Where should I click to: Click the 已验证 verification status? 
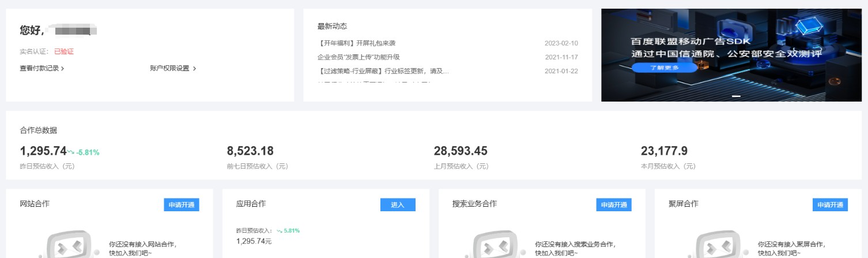pos(64,51)
